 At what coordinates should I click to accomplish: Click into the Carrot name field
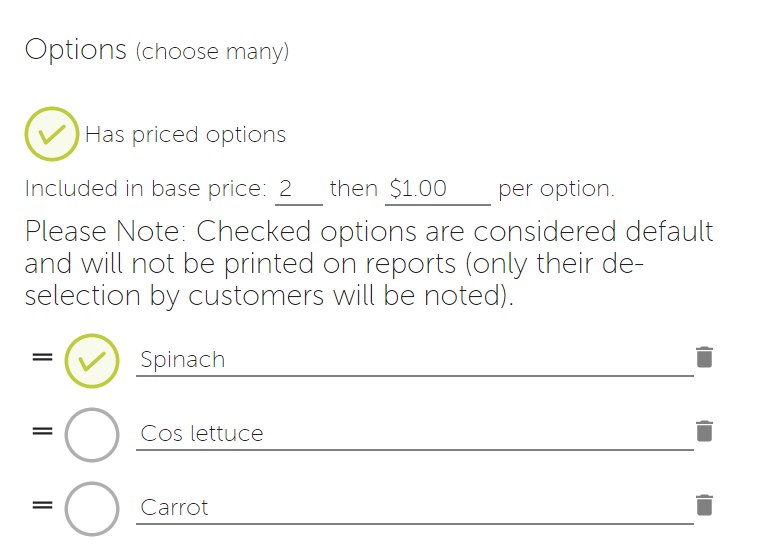[x=415, y=508]
